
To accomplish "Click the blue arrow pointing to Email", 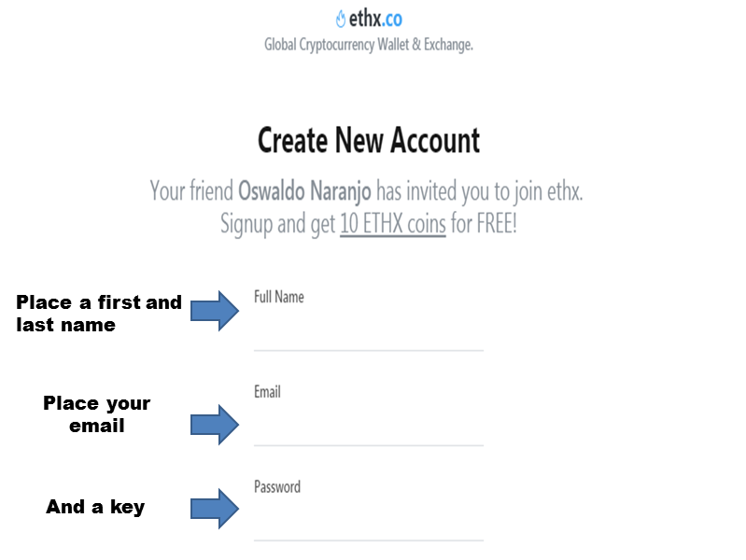I will [215, 425].
